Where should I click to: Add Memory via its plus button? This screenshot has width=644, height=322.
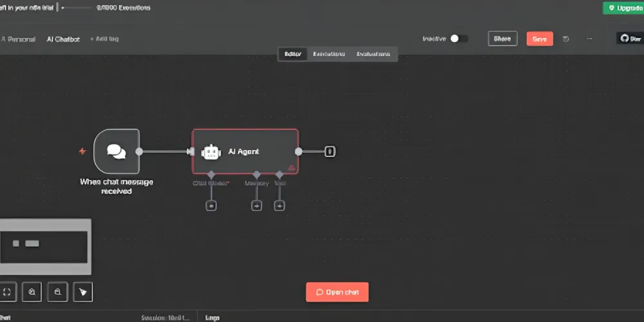tap(257, 205)
